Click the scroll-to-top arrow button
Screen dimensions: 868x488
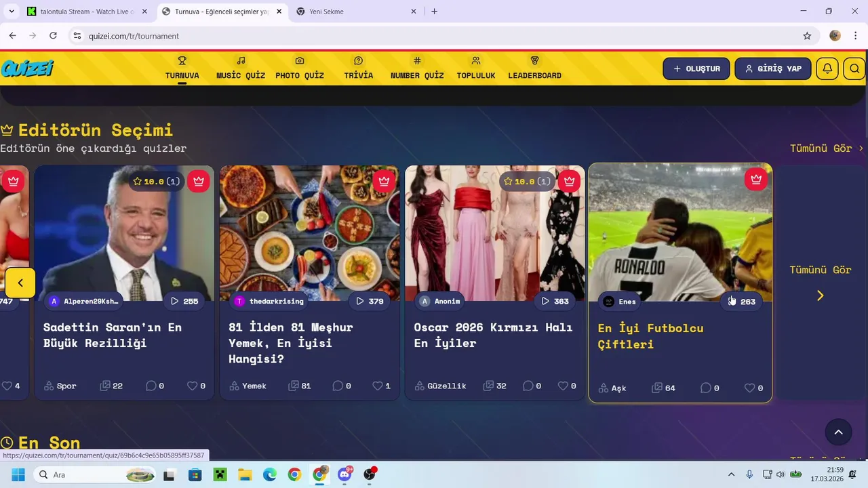[x=838, y=432]
